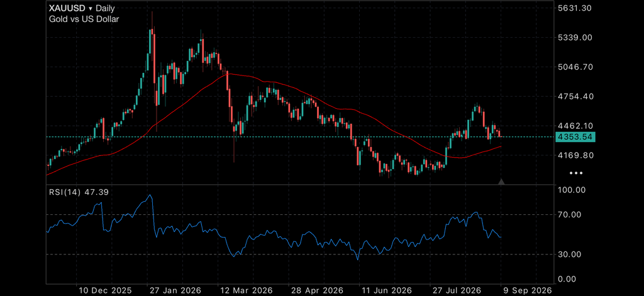
Task: Click the 9 Sep 2026 date label
Action: [526, 290]
